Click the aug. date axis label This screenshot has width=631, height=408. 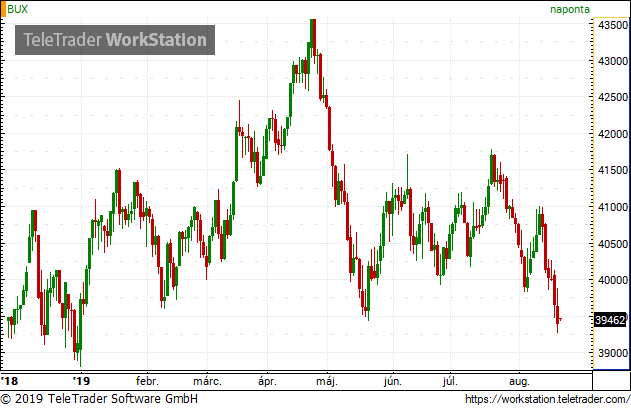click(x=519, y=381)
